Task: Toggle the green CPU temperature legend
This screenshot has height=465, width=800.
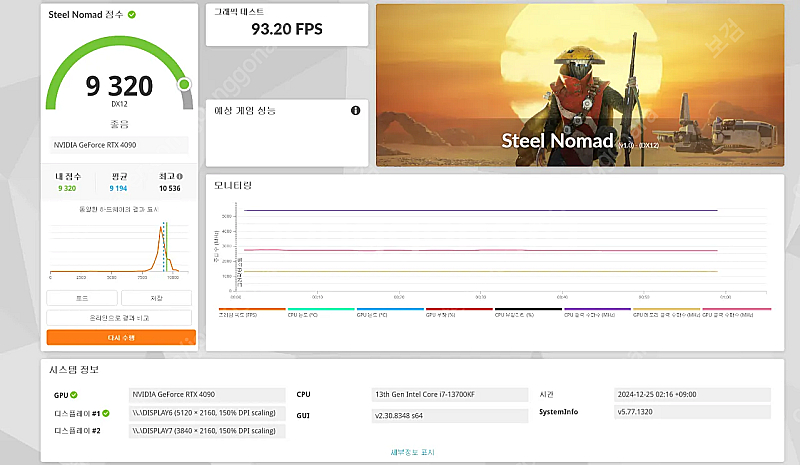Action: 321,312
